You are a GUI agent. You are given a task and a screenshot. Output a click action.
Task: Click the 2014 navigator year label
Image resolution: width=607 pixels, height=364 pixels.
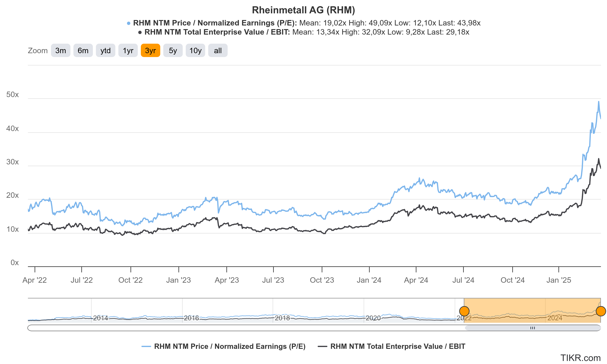click(101, 318)
